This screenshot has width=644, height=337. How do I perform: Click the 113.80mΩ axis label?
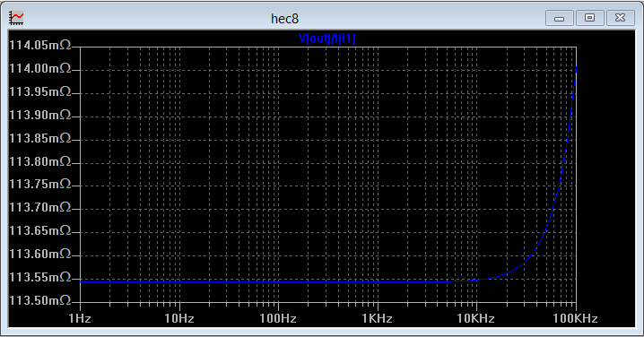(x=40, y=161)
